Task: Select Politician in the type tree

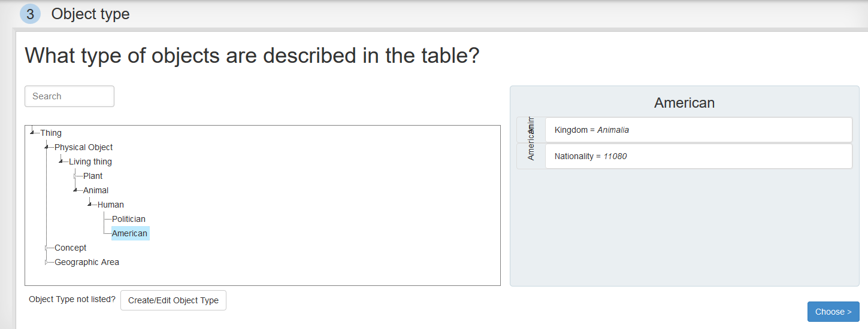Action: pyautogui.click(x=129, y=219)
